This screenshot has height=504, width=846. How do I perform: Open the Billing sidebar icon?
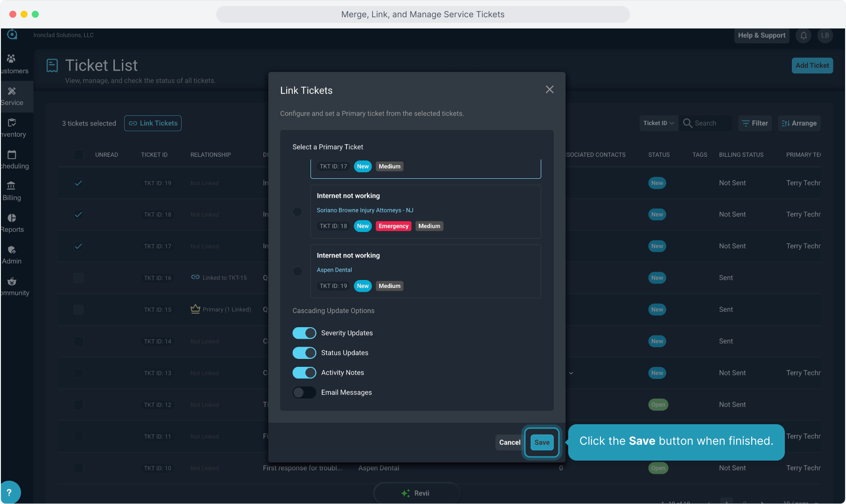point(11,186)
